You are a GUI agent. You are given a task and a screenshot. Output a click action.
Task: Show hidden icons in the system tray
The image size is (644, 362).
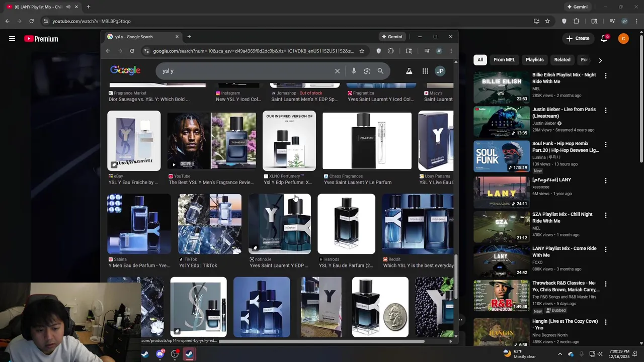click(560, 354)
